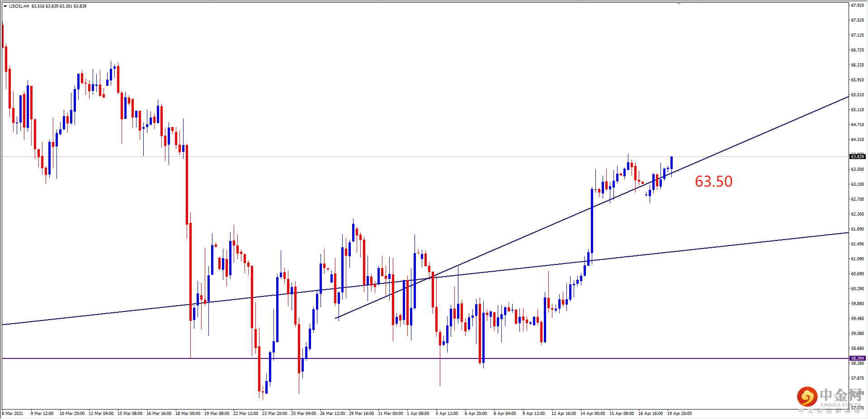
Task: Click the 25 Mar 04:00 time label
Action: [303, 413]
